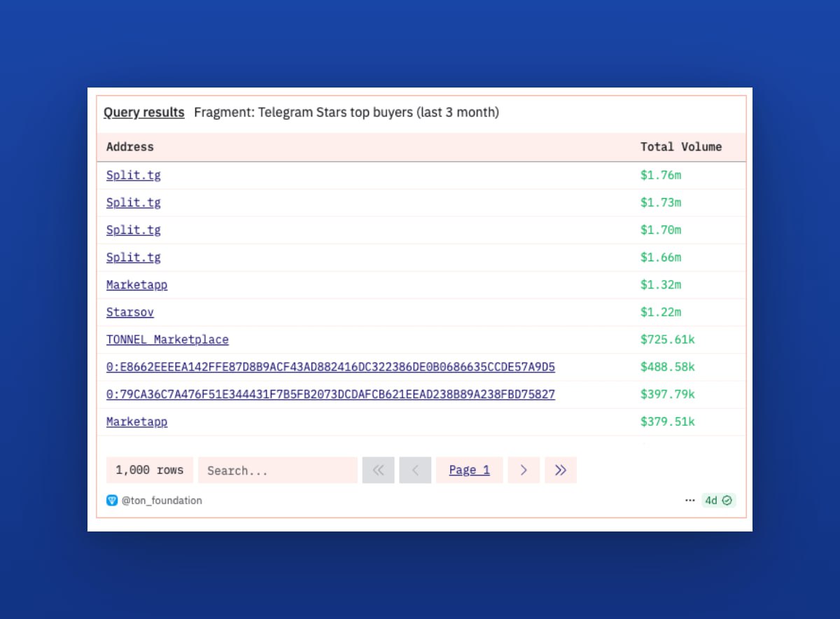
Task: Open the Split.tg address with $1.66m volume
Action: 134,257
